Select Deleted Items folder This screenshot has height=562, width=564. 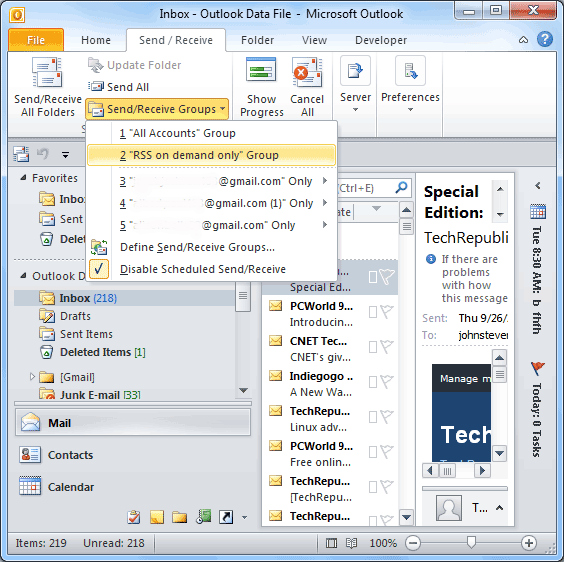tap(102, 352)
